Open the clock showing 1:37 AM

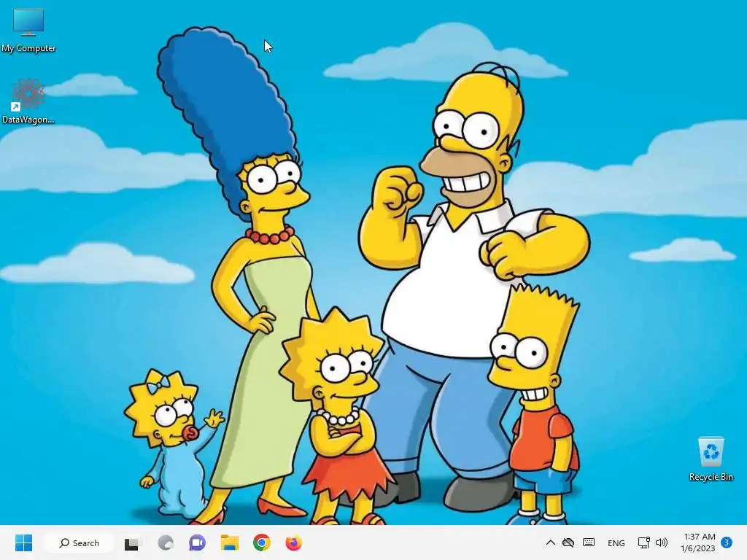[x=698, y=542]
